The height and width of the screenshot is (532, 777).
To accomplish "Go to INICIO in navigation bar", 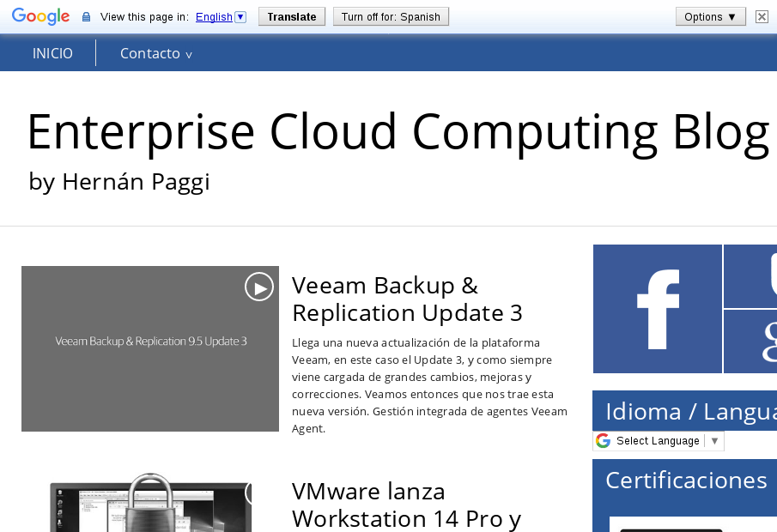I will (x=52, y=53).
